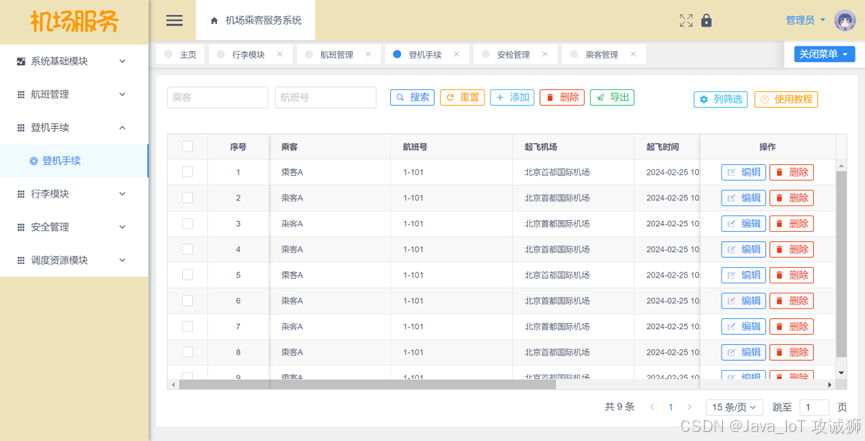The height and width of the screenshot is (441, 865).
Task: Click 编辑 button in row 8
Action: (x=743, y=352)
